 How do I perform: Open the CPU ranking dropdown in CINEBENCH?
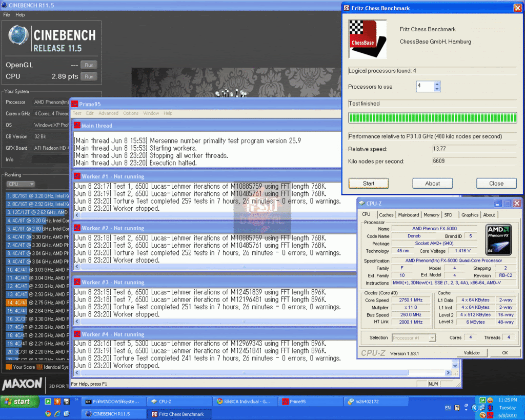click(21, 184)
